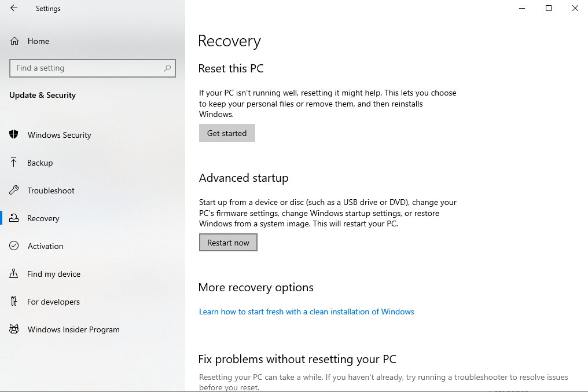Click Restart now under Advanced startup
Screen dimensions: 588x392
[228, 242]
